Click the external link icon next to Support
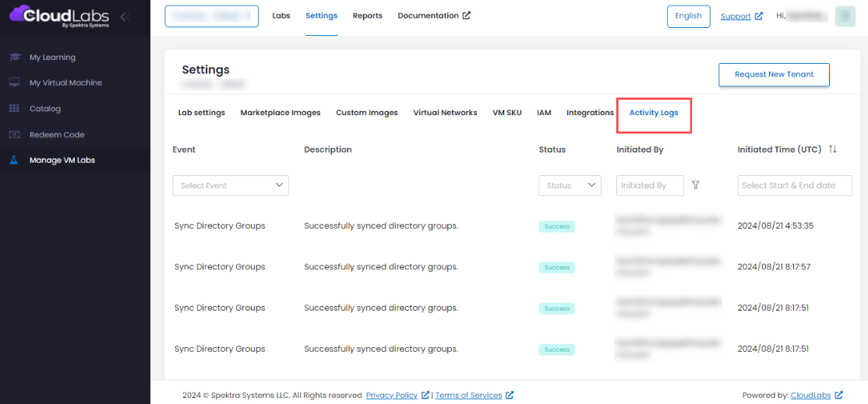The image size is (868, 404). [x=759, y=16]
